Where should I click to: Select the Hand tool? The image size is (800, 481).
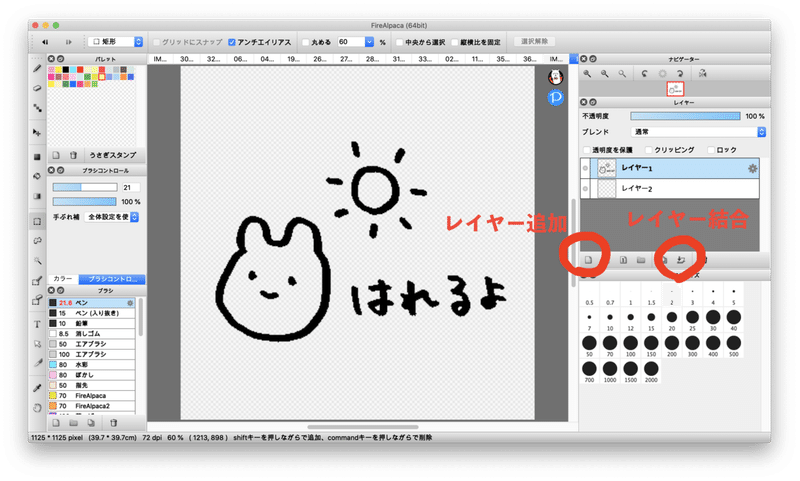(x=37, y=408)
